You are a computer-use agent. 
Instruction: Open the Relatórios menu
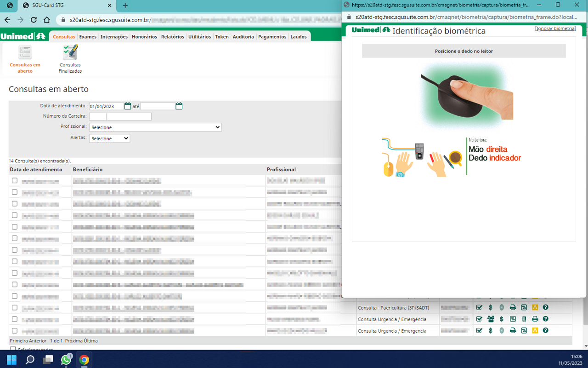tap(172, 37)
